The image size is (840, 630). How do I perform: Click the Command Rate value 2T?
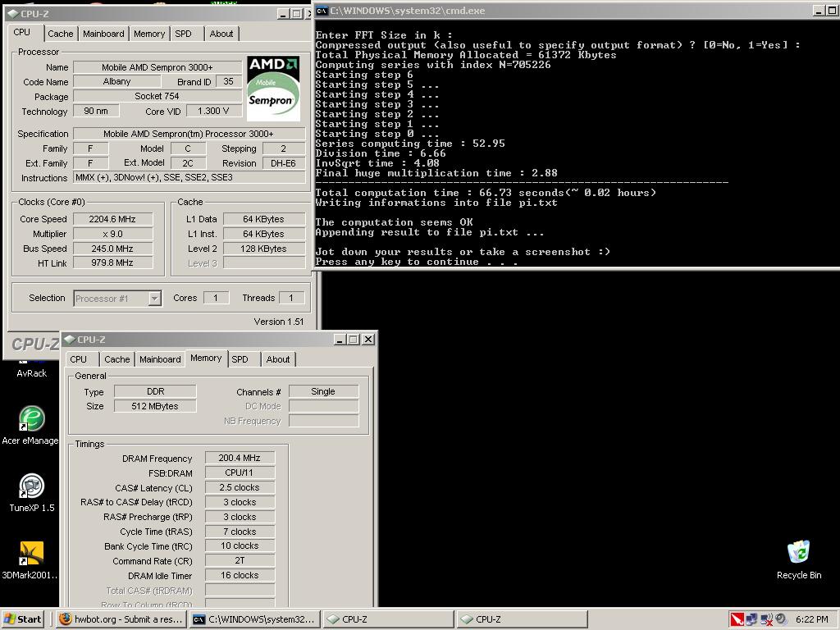click(240, 560)
